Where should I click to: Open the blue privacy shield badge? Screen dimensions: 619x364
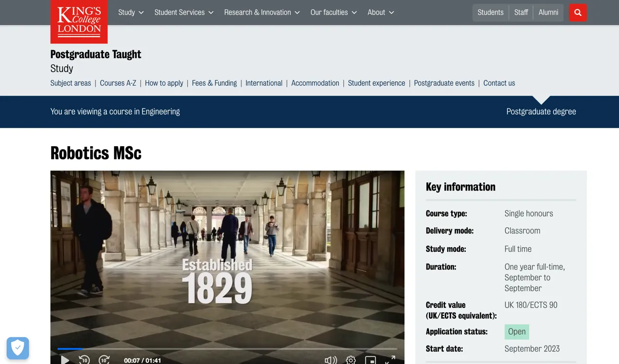pos(18,348)
